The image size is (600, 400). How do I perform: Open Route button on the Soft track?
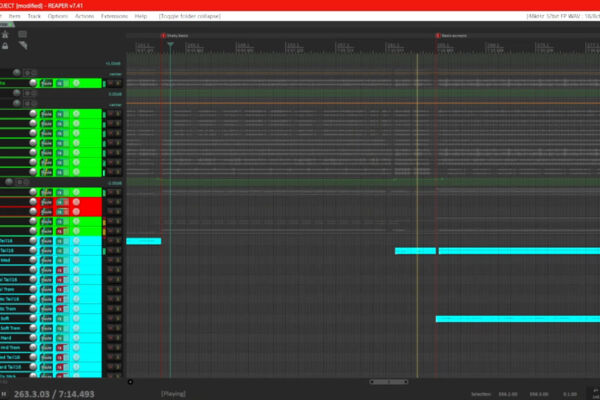click(47, 318)
